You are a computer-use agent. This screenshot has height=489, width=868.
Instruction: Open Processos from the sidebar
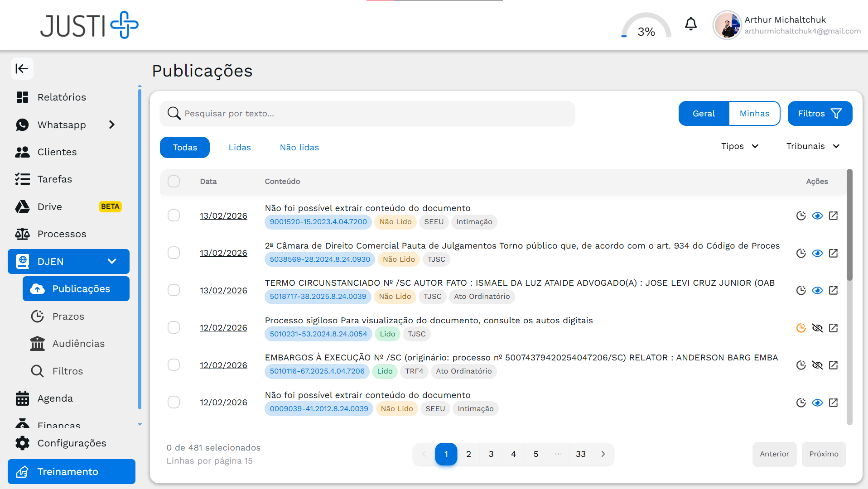(x=62, y=234)
